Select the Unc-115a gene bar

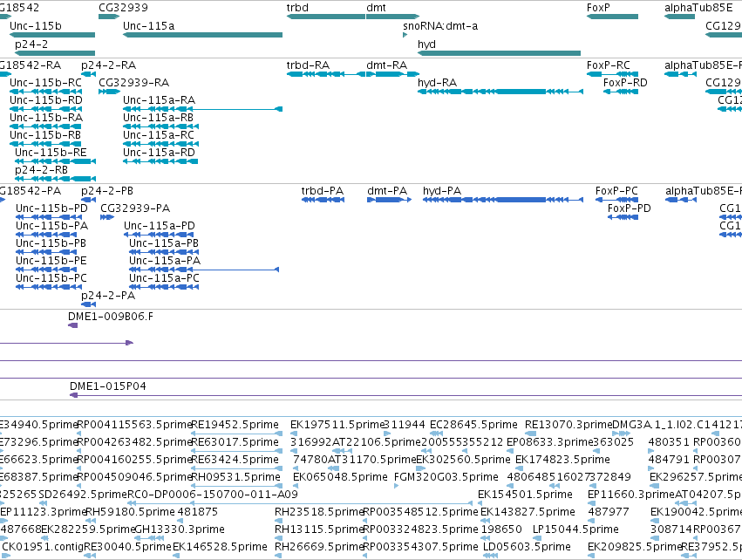pyautogui.click(x=202, y=35)
